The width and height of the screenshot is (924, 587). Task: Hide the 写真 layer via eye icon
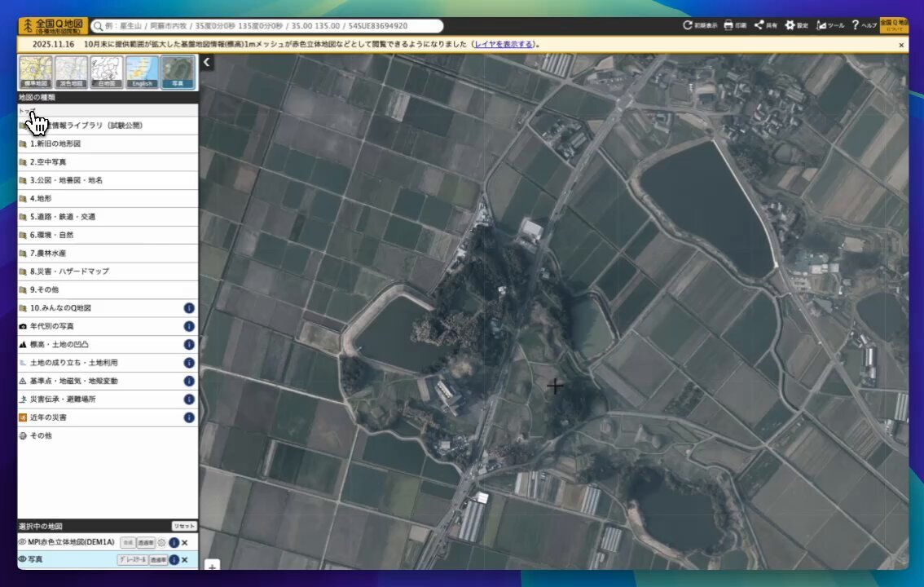point(23,560)
